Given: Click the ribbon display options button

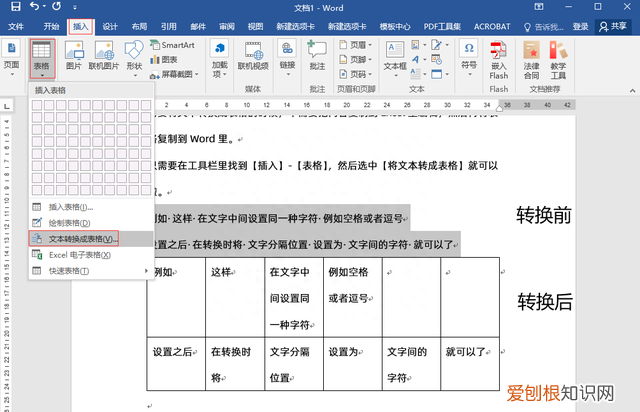Looking at the screenshot, I should pos(539,7).
